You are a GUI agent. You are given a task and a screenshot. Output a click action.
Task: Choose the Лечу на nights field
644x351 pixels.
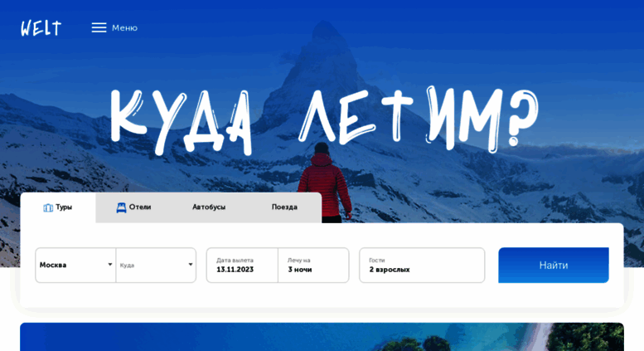[313, 265]
